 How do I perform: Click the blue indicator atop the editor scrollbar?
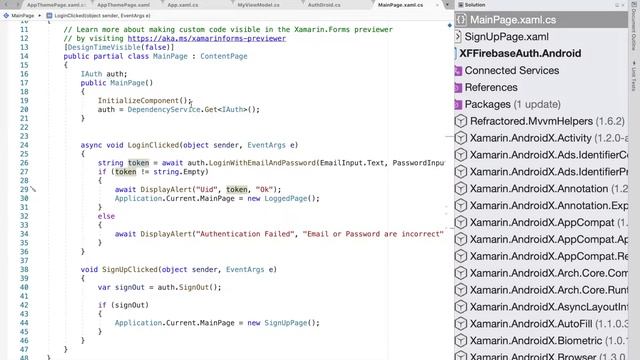pyautogui.click(x=449, y=25)
